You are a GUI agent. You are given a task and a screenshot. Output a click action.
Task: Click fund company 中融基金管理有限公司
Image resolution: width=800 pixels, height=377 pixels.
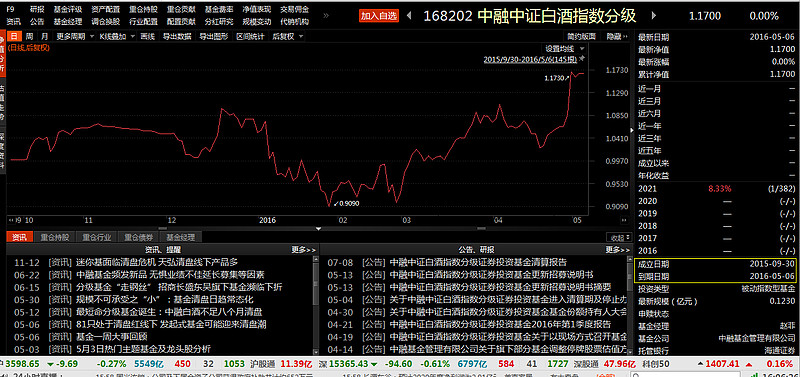point(756,338)
